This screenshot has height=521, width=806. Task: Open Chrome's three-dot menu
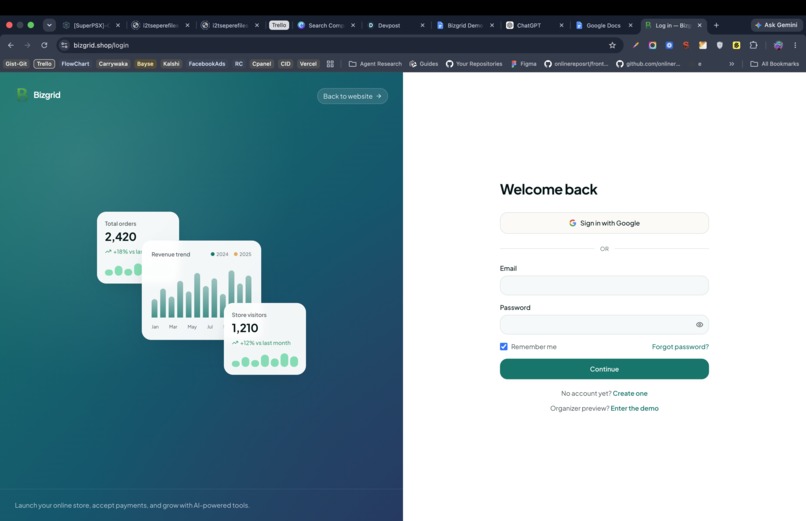click(x=795, y=45)
